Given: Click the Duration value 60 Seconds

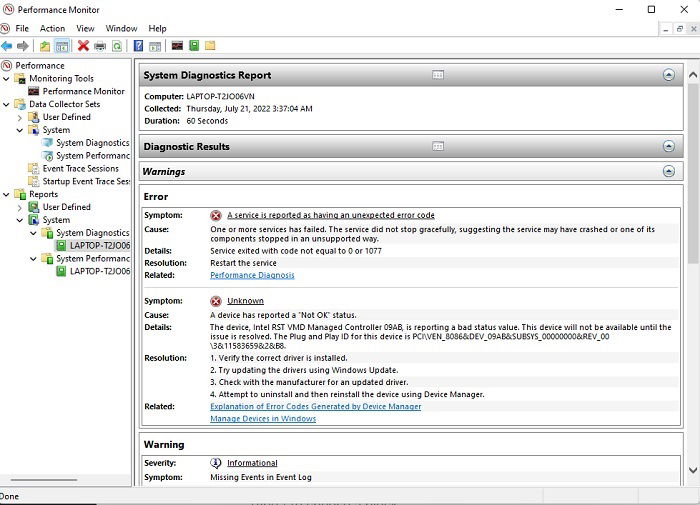Looking at the screenshot, I should pos(207,121).
